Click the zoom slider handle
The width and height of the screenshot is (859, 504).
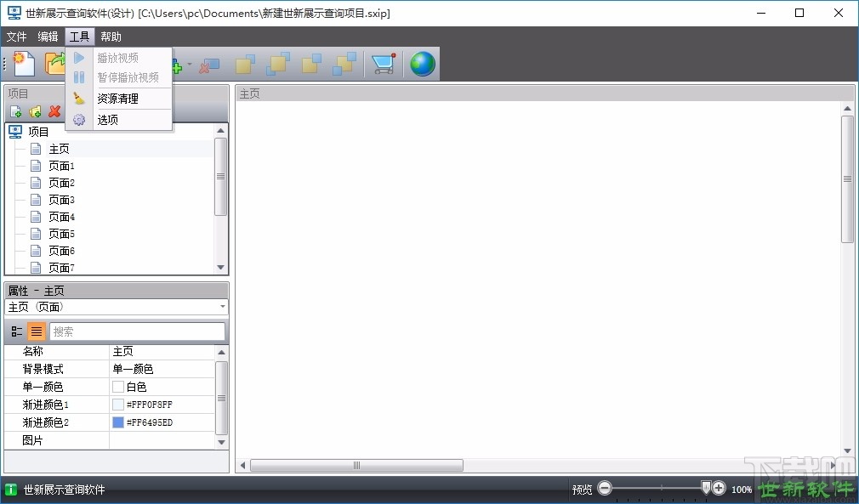[706, 487]
